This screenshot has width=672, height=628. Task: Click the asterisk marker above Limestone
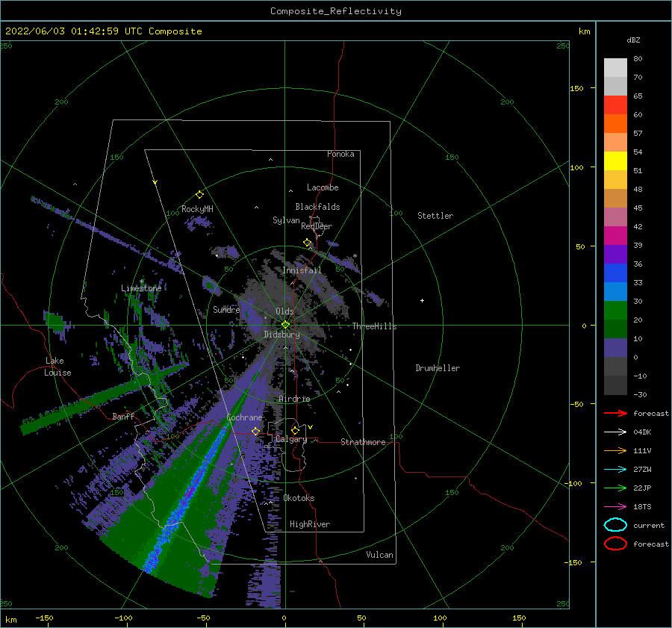[141, 282]
